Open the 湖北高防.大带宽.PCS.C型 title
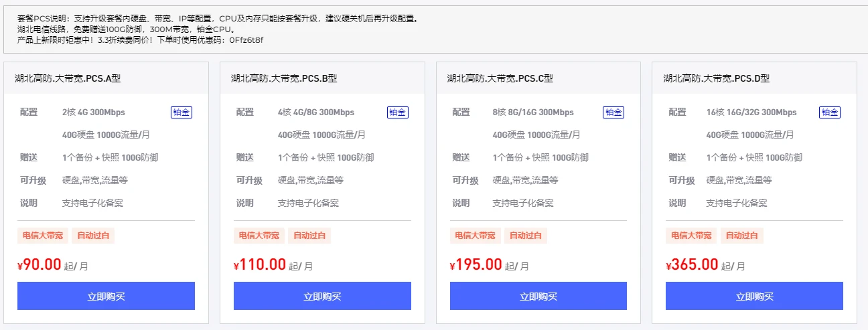Screen dimensions: 868x330 [x=500, y=78]
